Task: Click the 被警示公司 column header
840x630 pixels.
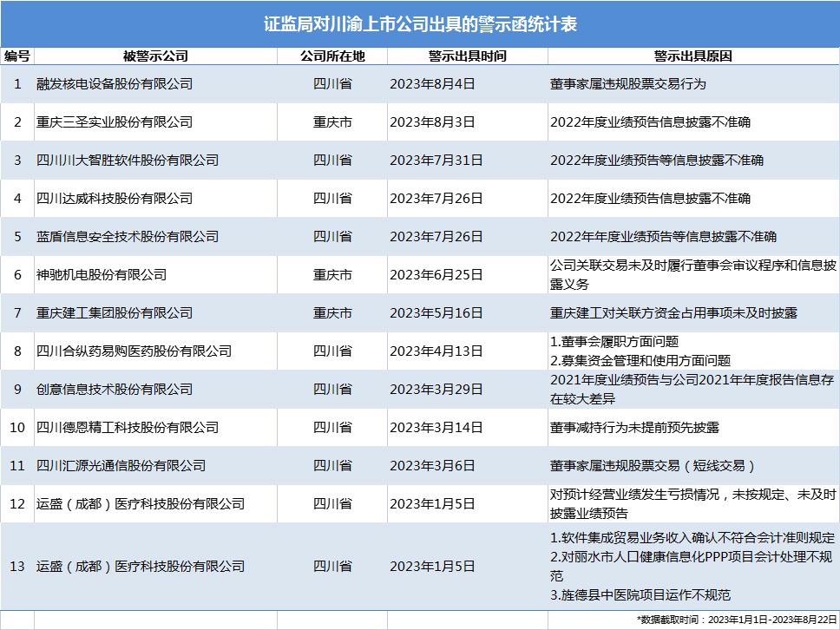Action: click(155, 56)
